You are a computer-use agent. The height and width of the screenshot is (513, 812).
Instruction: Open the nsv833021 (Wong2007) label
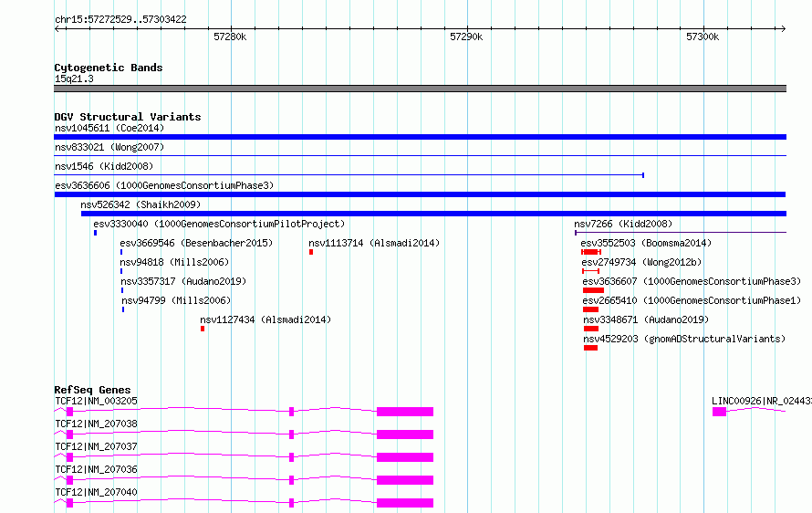(x=109, y=147)
